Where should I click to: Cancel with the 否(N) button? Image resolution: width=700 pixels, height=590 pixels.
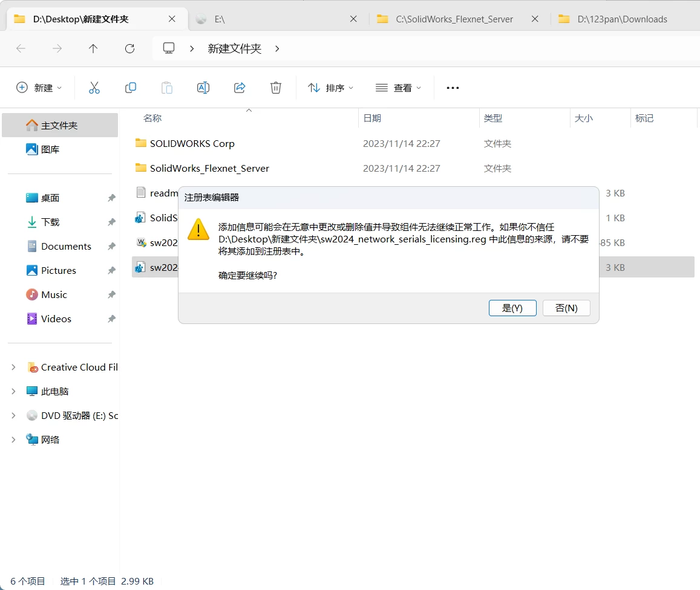[x=566, y=308]
